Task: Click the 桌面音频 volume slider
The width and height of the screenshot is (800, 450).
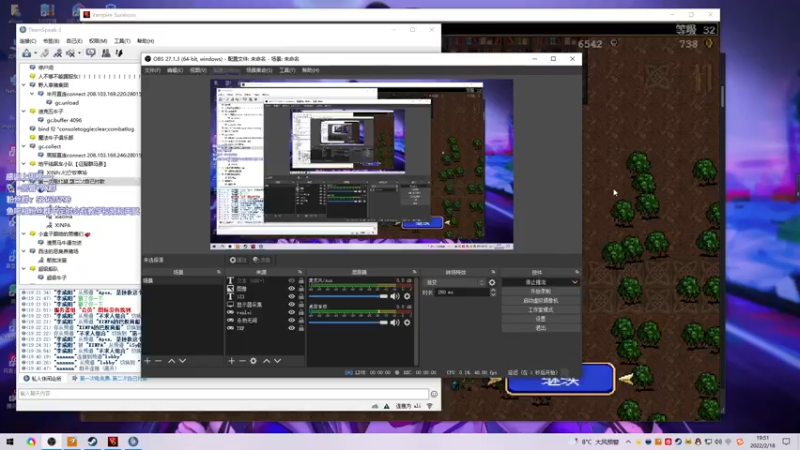Action: pos(348,322)
